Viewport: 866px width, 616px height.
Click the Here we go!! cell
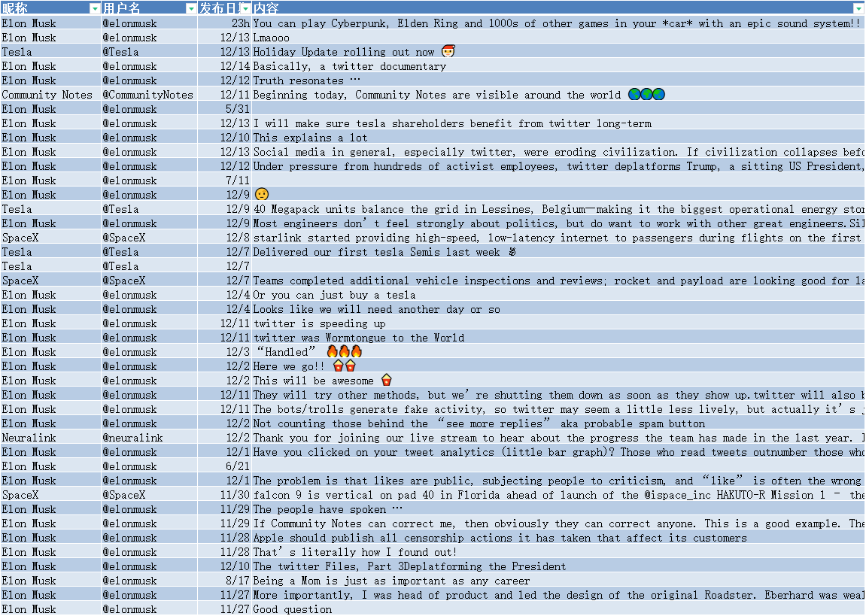[x=558, y=366]
